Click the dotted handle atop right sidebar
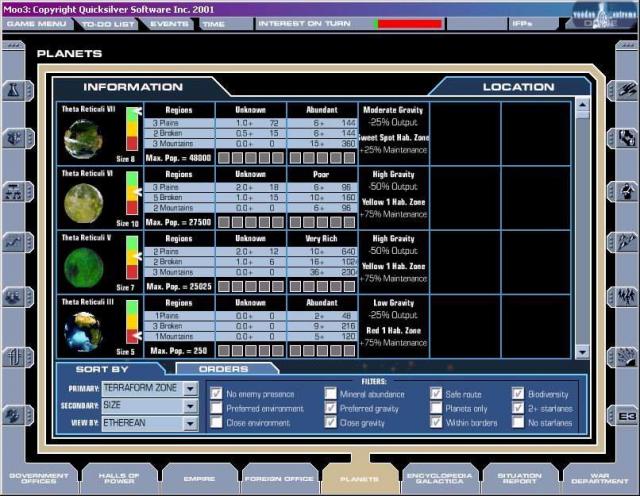 (x=627, y=45)
